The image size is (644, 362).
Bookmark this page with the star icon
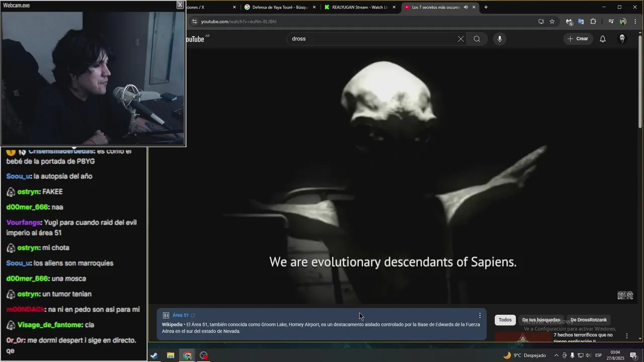click(x=552, y=22)
